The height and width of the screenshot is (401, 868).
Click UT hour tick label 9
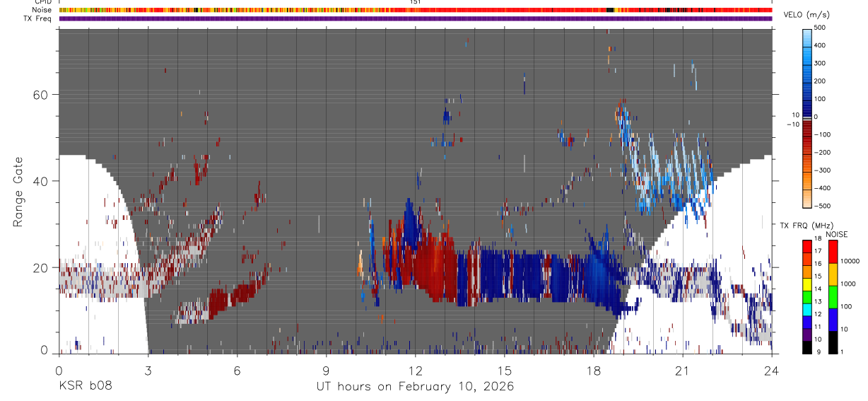[x=327, y=370]
